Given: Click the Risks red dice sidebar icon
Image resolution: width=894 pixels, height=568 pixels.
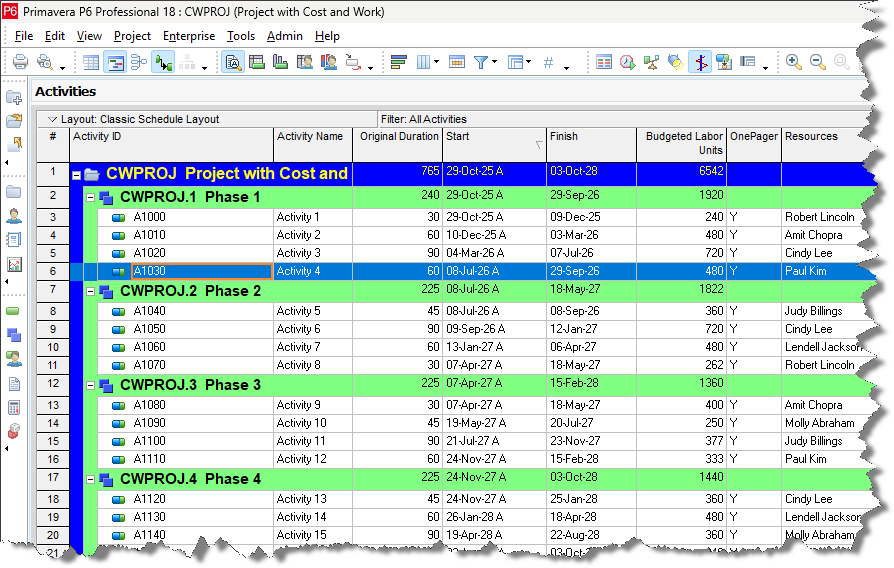Looking at the screenshot, I should [14, 431].
